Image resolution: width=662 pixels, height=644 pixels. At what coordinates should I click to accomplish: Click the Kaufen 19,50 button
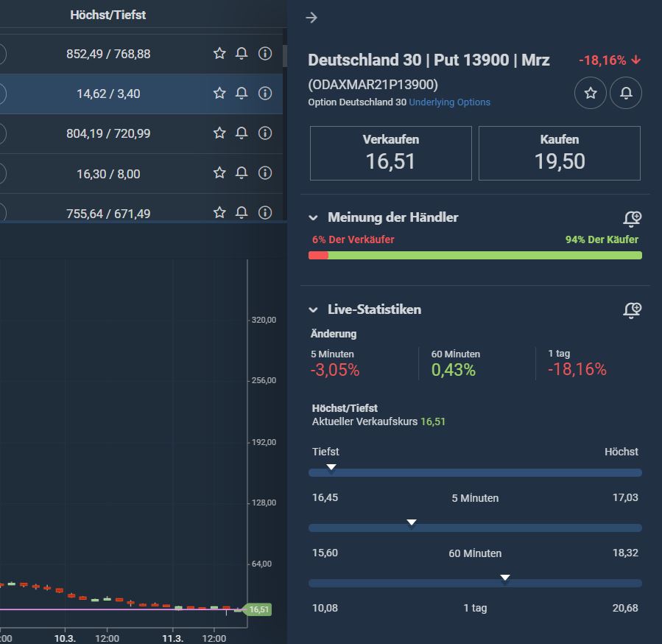[560, 153]
